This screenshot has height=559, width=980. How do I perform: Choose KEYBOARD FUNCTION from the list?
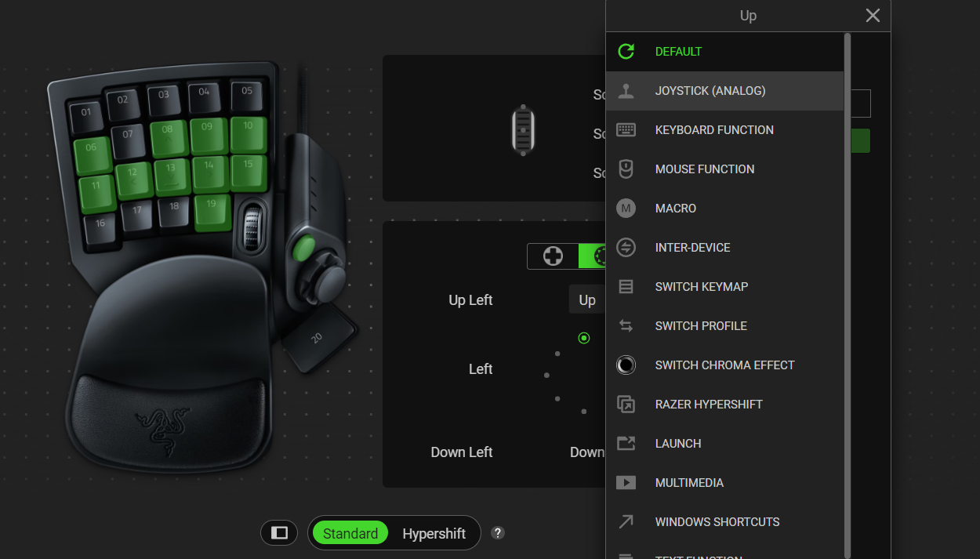click(725, 130)
